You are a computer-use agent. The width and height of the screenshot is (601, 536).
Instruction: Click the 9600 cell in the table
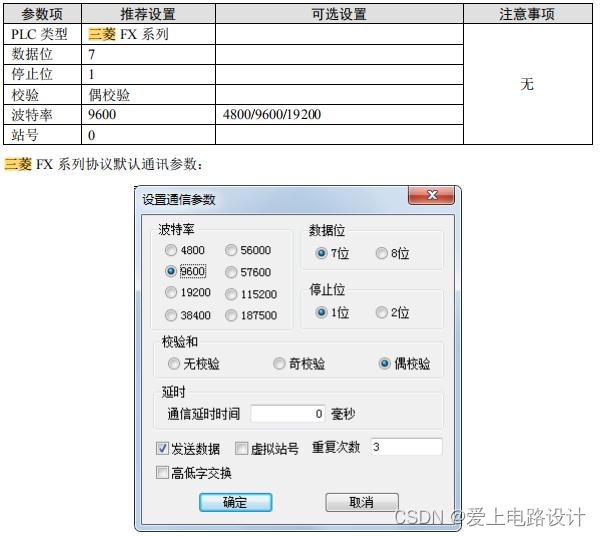click(148, 114)
